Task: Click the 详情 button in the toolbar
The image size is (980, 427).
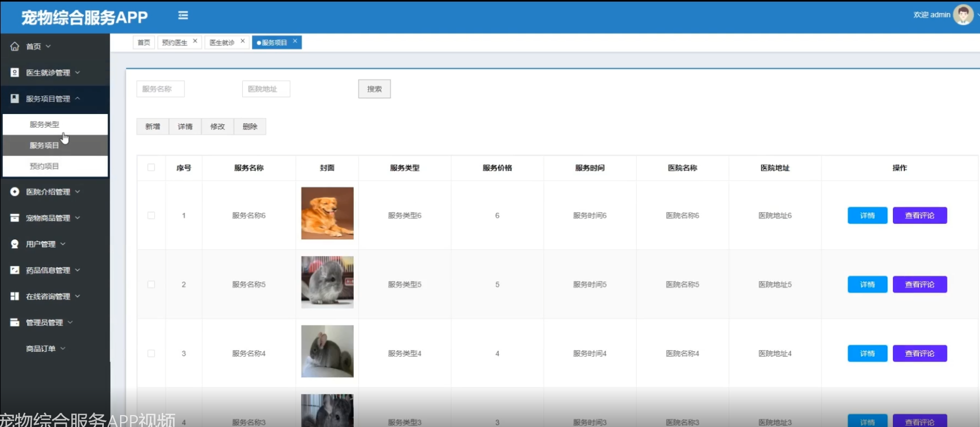Action: 185,126
